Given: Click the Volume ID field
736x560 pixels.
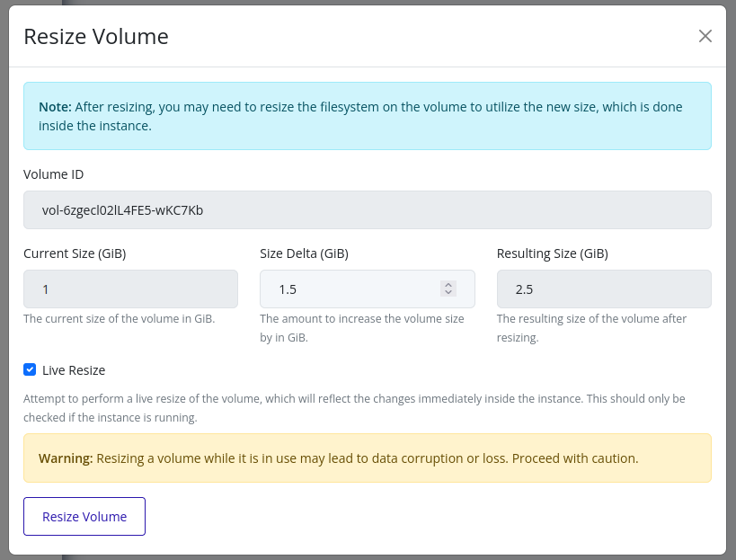Looking at the screenshot, I should coord(368,209).
